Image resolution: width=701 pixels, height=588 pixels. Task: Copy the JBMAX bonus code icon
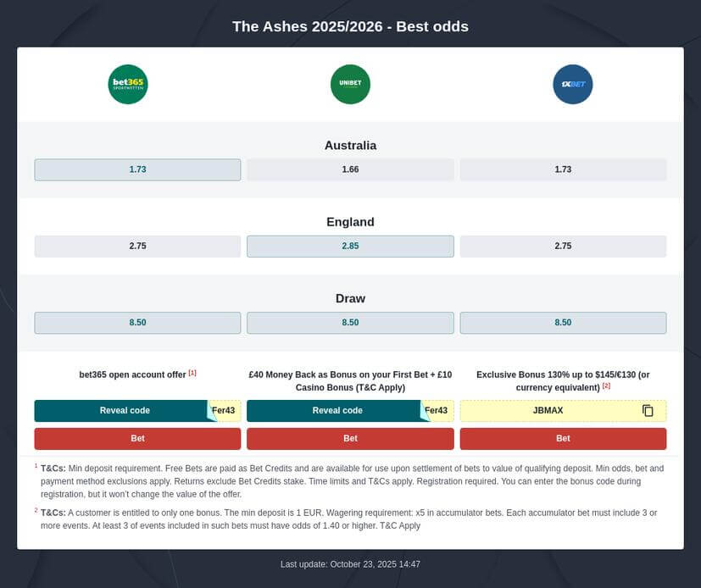click(x=648, y=411)
